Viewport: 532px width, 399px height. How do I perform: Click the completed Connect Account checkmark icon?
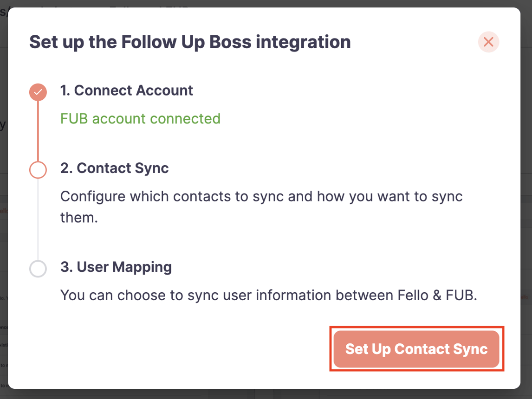pos(38,92)
